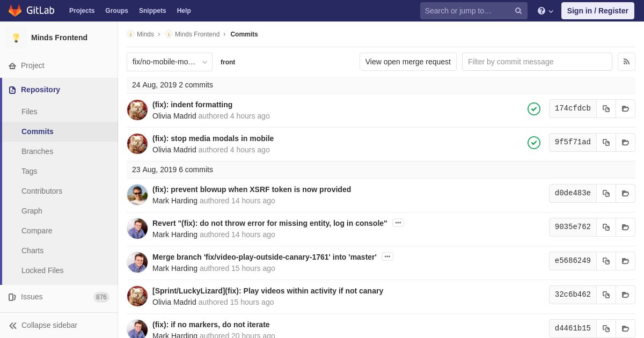
Task: Click Olivia Madrid's avatar on indent formatting commit
Action: pos(137,110)
